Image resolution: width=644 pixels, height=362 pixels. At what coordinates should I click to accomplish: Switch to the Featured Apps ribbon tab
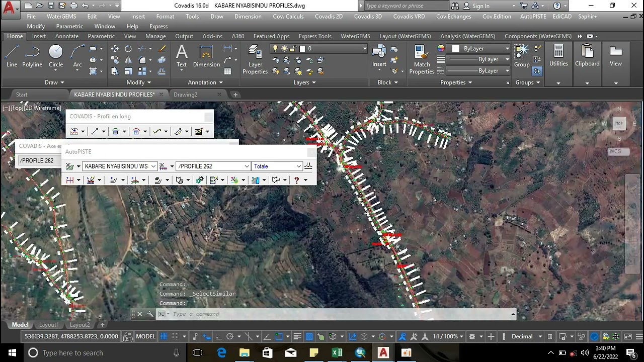tap(271, 36)
